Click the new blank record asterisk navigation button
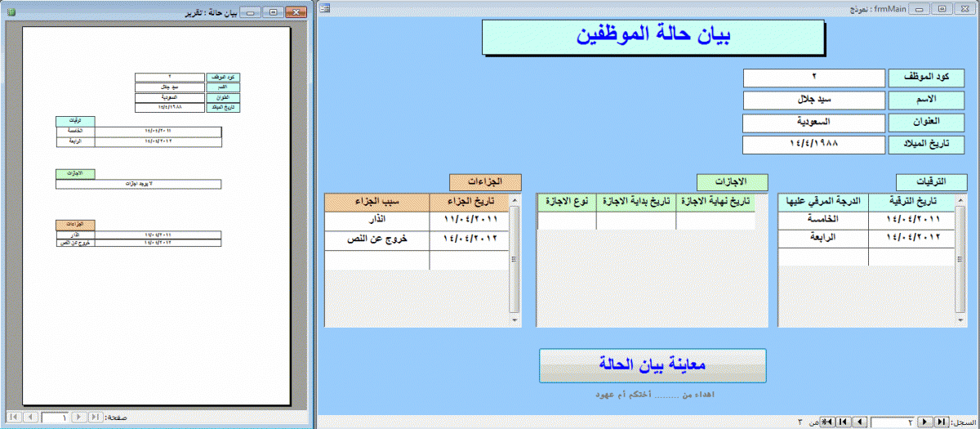 coord(827,422)
